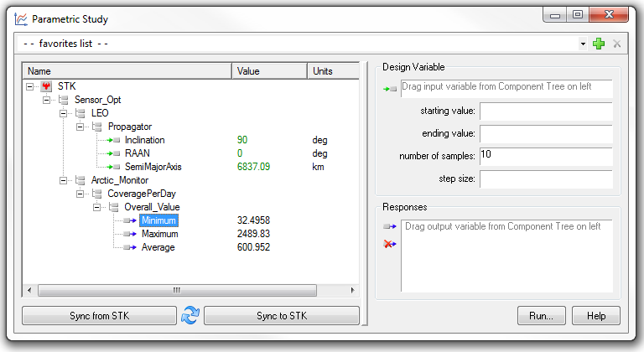Click the red X remove response icon
This screenshot has width=644, height=352.
coord(389,244)
